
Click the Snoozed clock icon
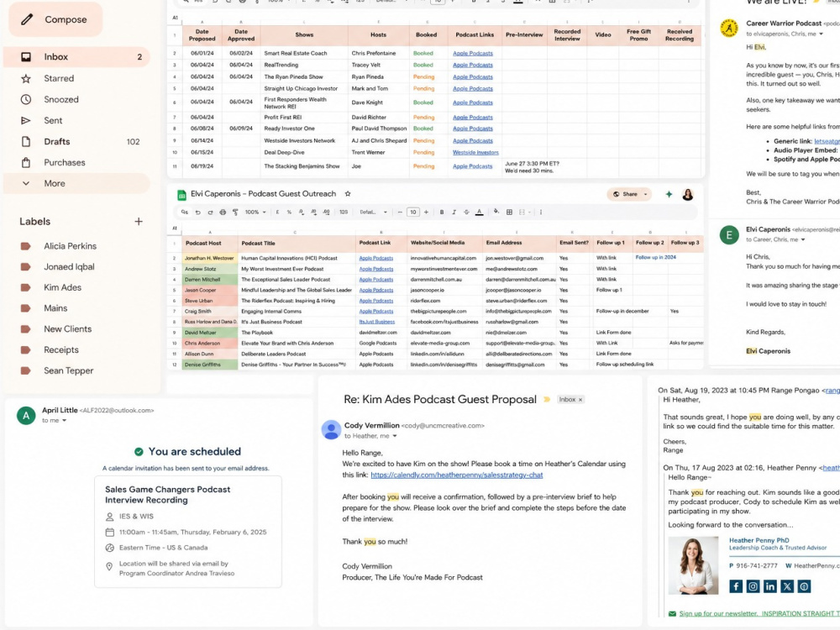[x=26, y=99]
